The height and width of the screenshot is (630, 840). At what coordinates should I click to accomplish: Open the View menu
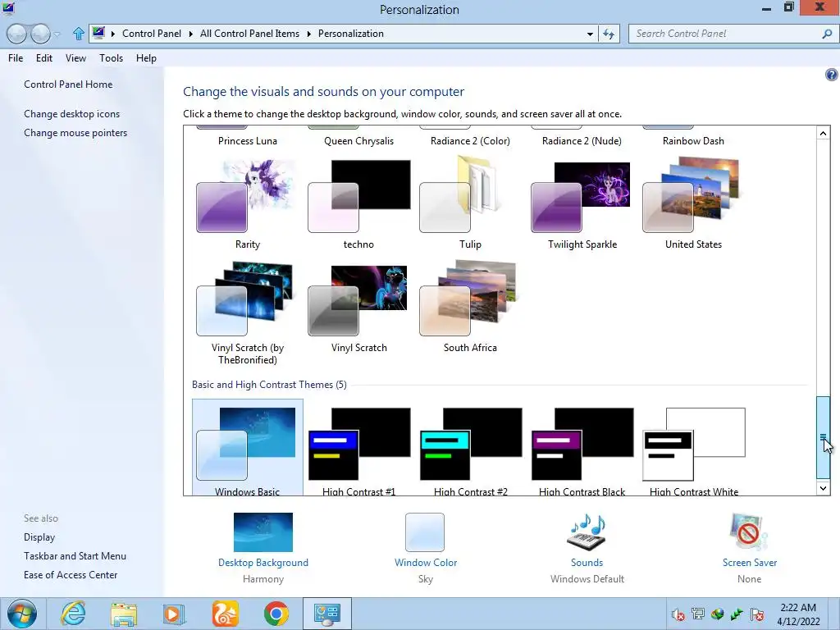coord(75,58)
